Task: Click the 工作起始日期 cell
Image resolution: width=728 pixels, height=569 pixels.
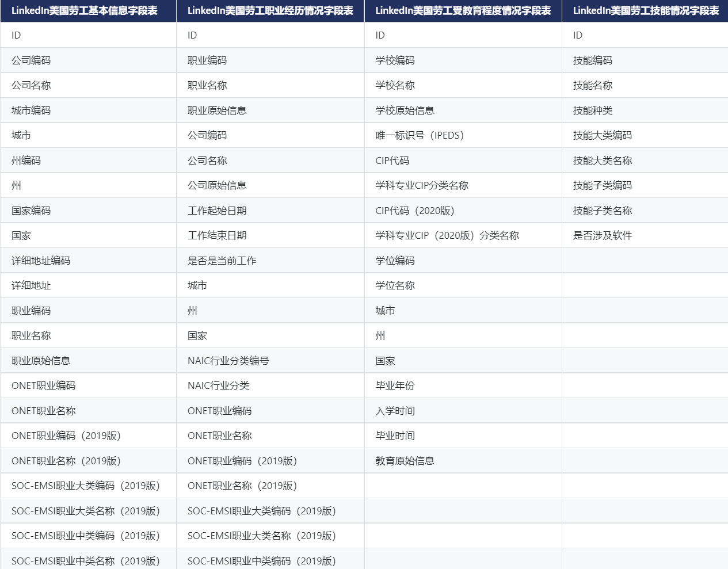Action: coord(270,211)
